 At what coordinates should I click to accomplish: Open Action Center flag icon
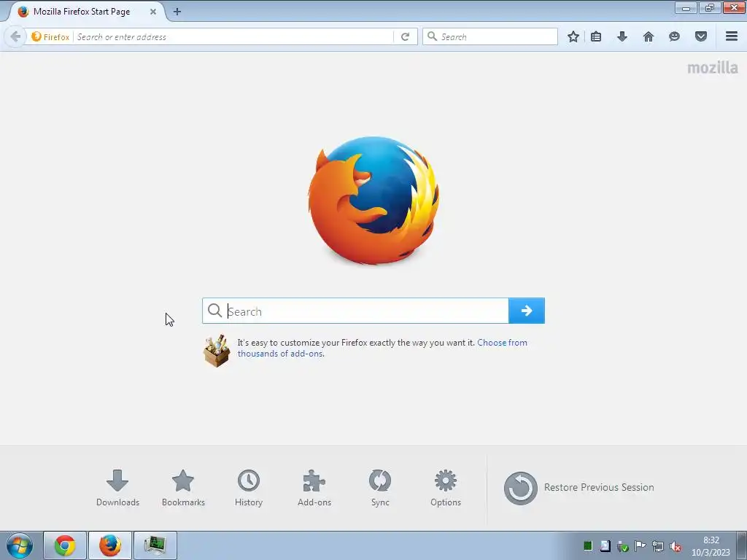(x=640, y=546)
